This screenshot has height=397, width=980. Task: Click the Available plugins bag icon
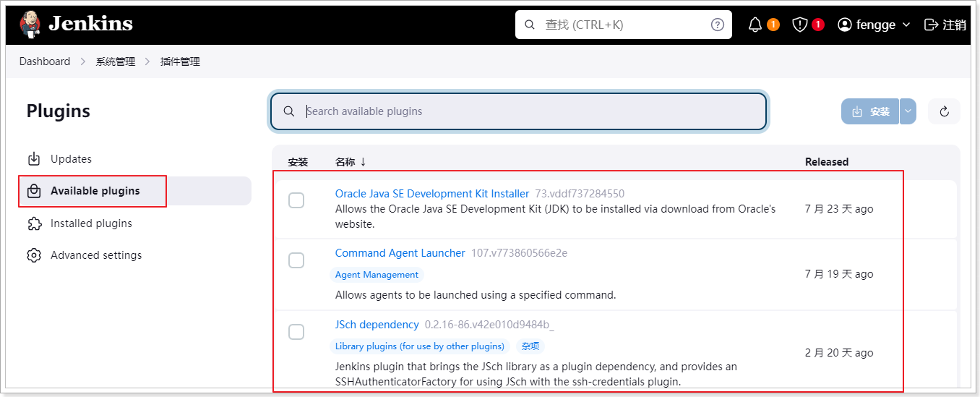click(x=34, y=191)
